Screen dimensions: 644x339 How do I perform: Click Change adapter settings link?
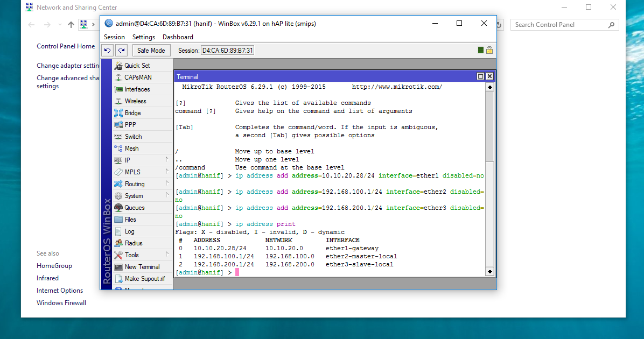[68, 66]
